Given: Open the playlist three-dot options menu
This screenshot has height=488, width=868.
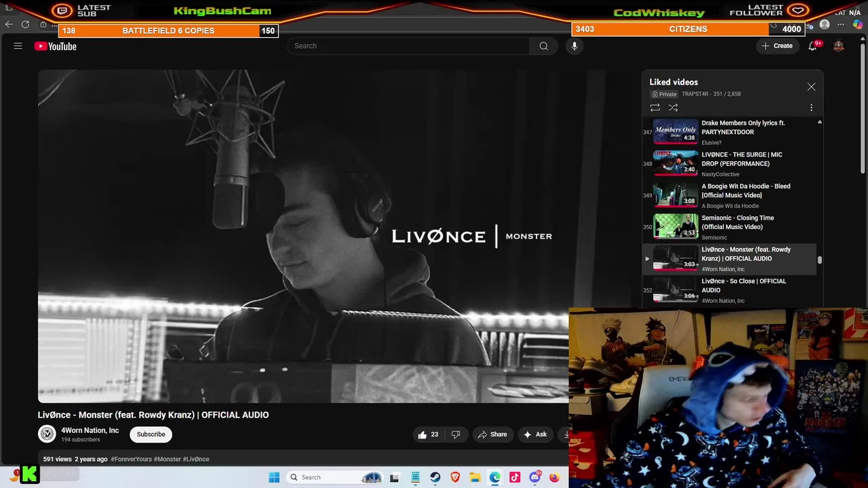Looking at the screenshot, I should coord(811,108).
